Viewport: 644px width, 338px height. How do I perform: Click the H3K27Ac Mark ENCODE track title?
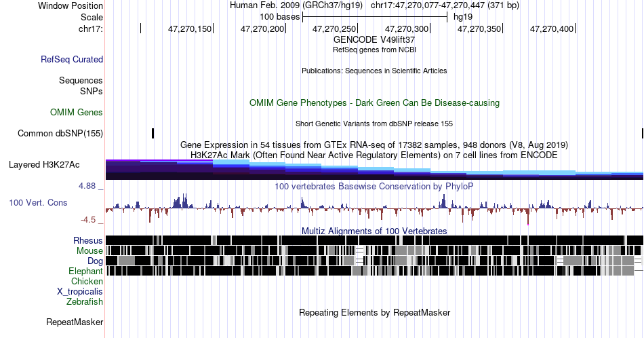(374, 155)
